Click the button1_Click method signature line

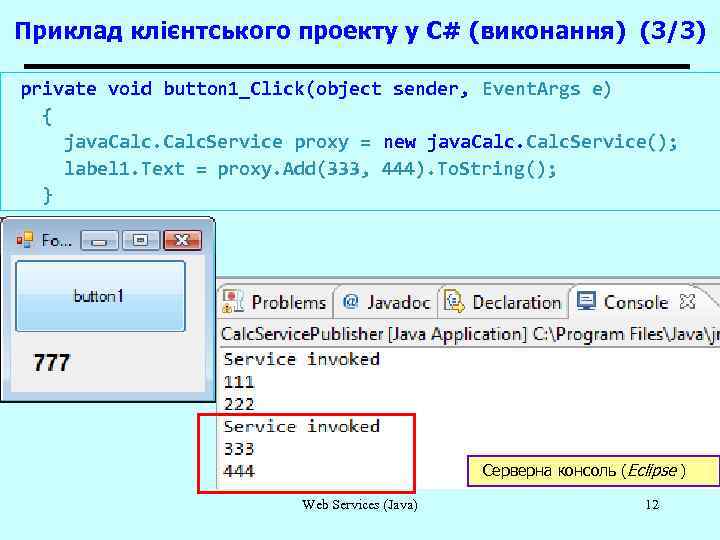point(316,89)
